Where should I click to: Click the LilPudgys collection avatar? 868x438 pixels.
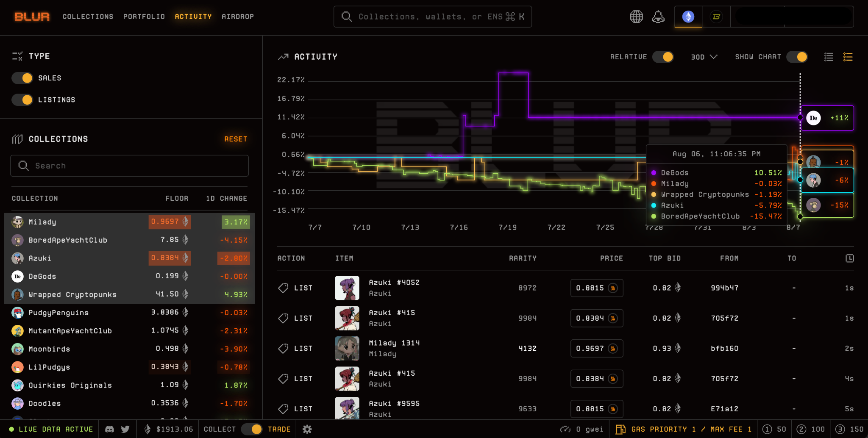tap(17, 367)
